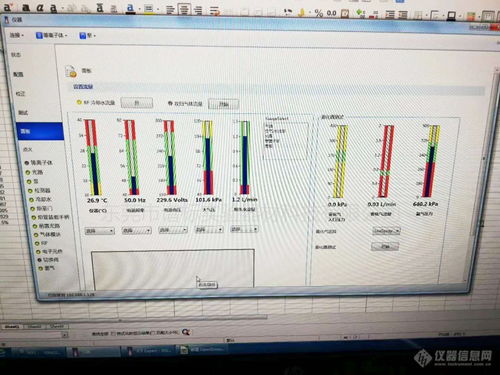Click the panel document icon beside 面板
500x375 pixels.
pos(71,71)
